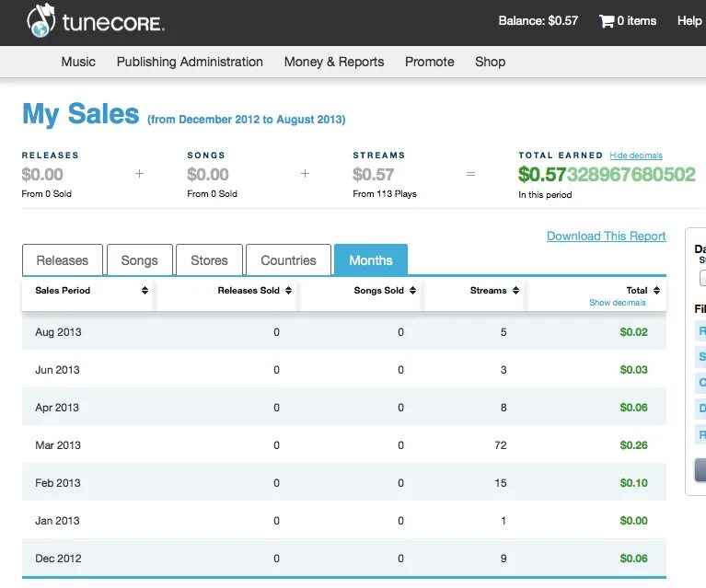Toggle Hide decimals for total earned

point(635,156)
